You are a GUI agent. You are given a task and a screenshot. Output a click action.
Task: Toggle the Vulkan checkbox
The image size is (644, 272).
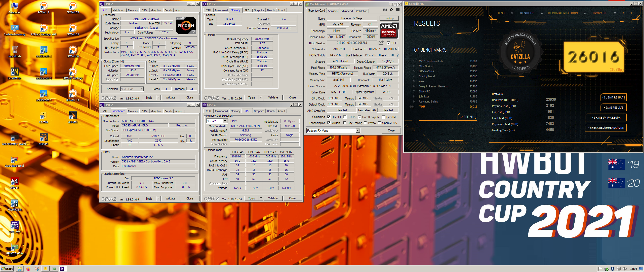pyautogui.click(x=329, y=123)
